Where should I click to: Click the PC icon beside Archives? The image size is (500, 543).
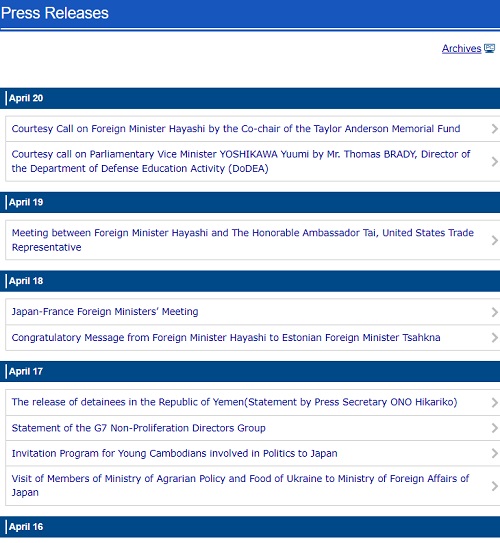489,48
